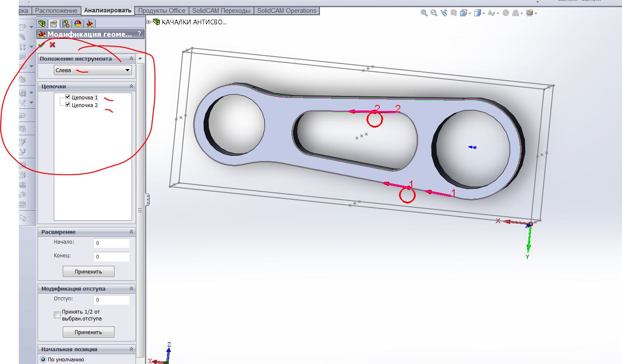
Task: Open the Apply Scene dropdown arrow
Action: pyautogui.click(x=522, y=14)
